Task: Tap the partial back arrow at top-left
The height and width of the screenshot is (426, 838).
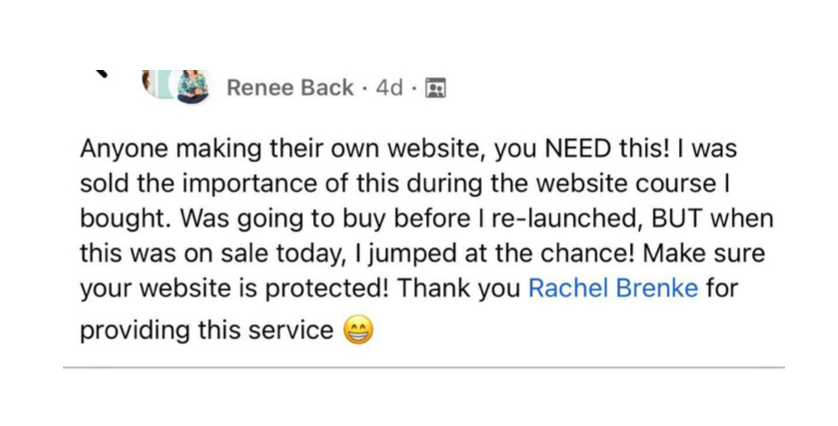Action: click(100, 73)
